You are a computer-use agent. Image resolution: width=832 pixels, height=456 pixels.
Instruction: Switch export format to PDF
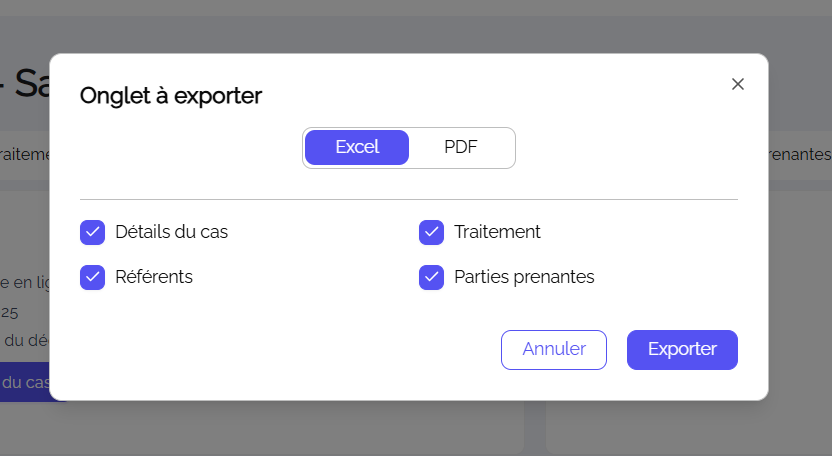tap(461, 147)
